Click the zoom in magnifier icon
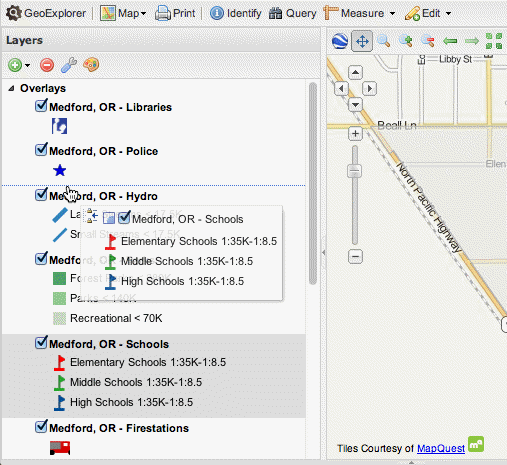 [x=406, y=41]
